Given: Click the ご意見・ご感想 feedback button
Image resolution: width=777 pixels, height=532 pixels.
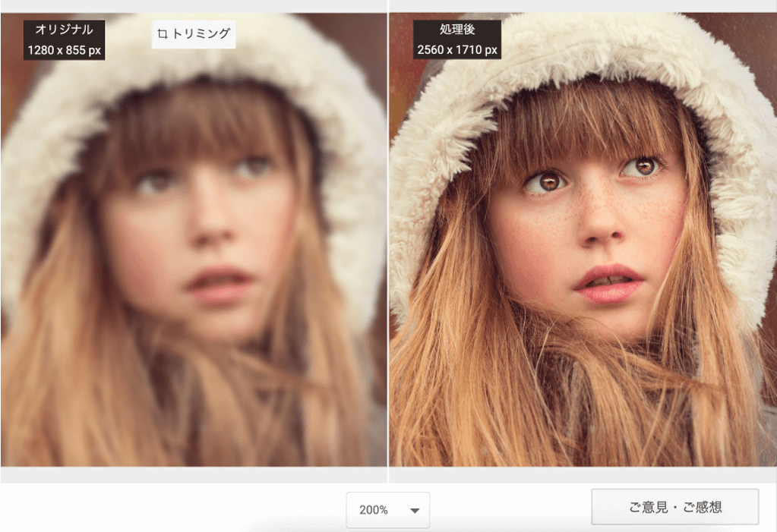Looking at the screenshot, I should [x=674, y=507].
